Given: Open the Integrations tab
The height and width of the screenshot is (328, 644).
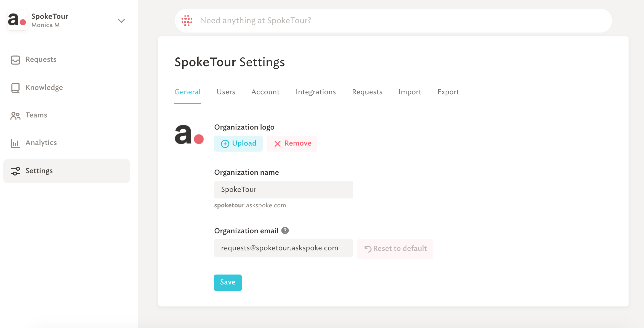Looking at the screenshot, I should 316,92.
